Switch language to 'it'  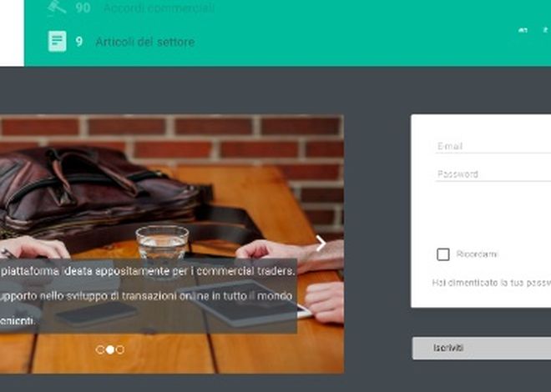546,31
